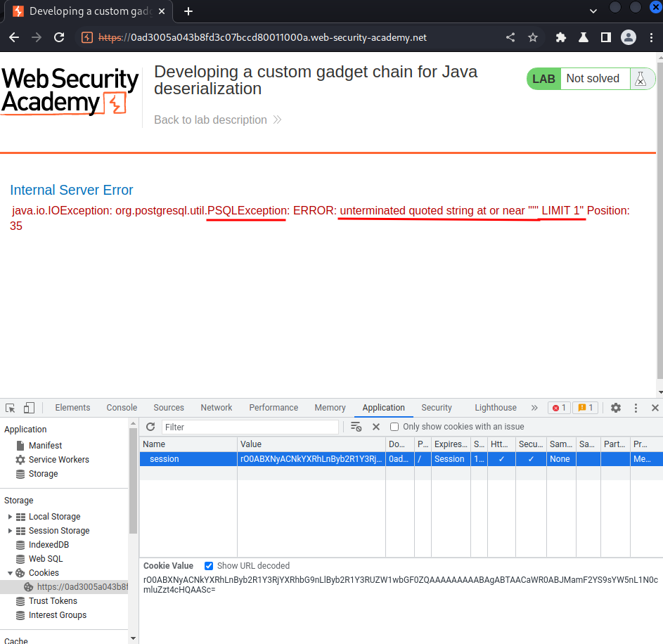Click the SameSite None cell
Image resolution: width=663 pixels, height=644 pixels.
[x=560, y=459]
